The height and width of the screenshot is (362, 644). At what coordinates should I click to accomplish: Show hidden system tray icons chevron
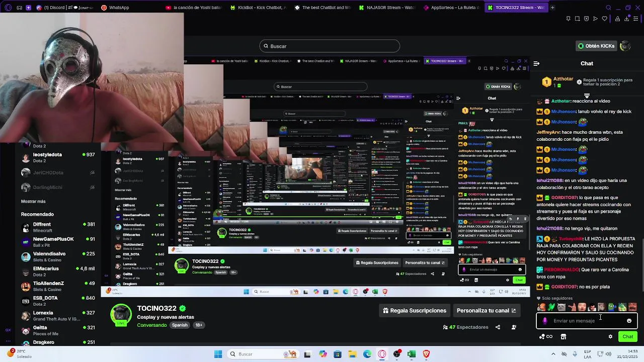553,354
